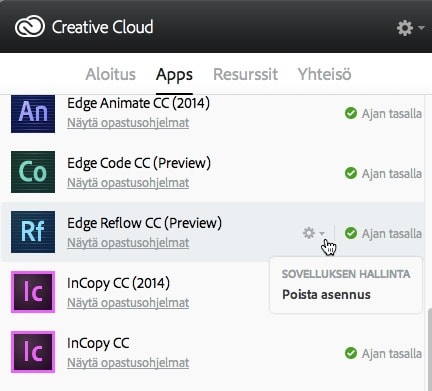Click the Creative Cloud logo icon
Screen dimensions: 432x391
30,26
